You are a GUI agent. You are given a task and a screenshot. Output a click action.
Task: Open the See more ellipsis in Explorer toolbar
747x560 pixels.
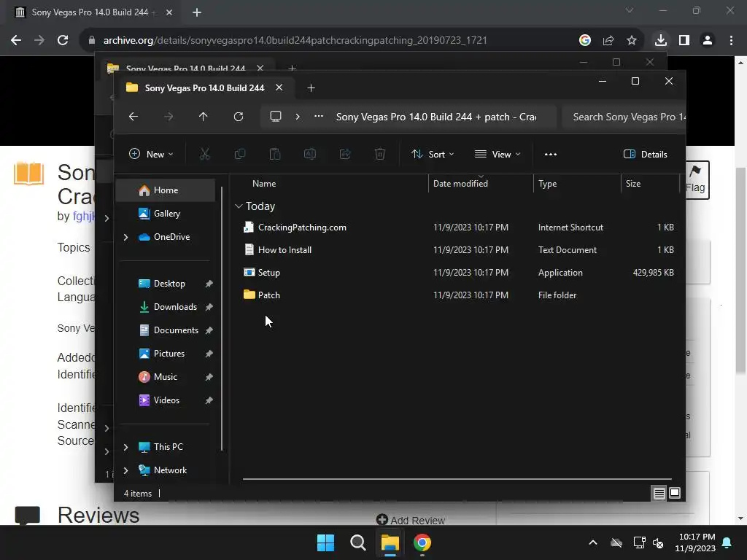coord(551,155)
